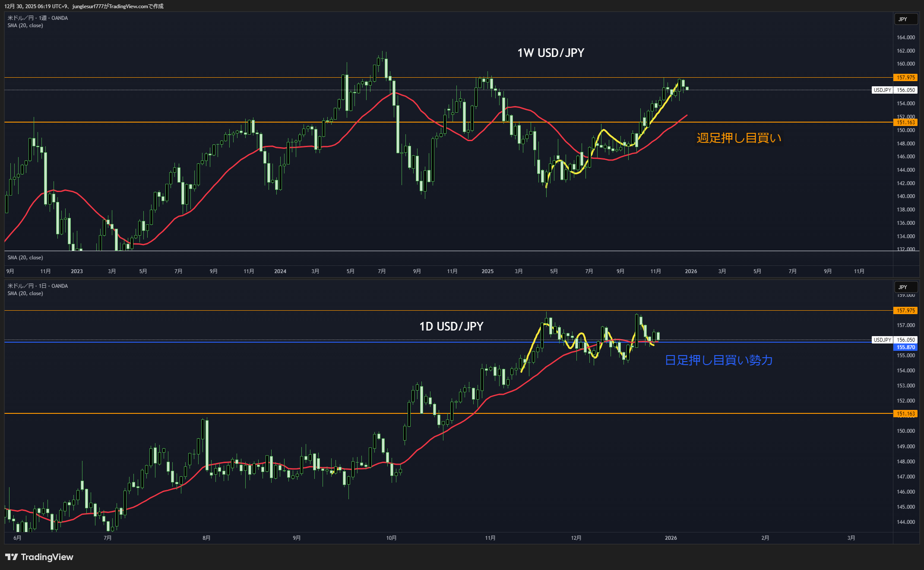Select SMA (20, close) legend on daily chart
Image resolution: width=924 pixels, height=570 pixels.
point(25,293)
